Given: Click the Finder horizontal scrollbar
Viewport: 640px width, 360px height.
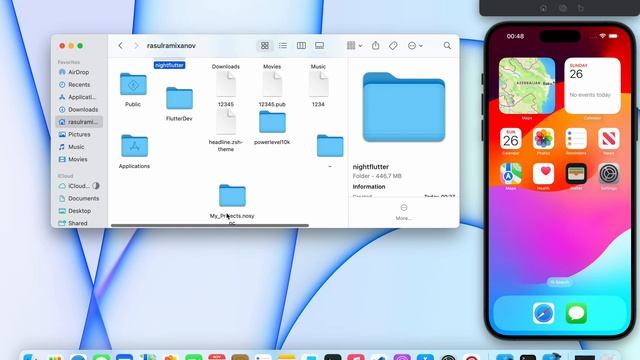Looking at the screenshot, I should [x=210, y=225].
